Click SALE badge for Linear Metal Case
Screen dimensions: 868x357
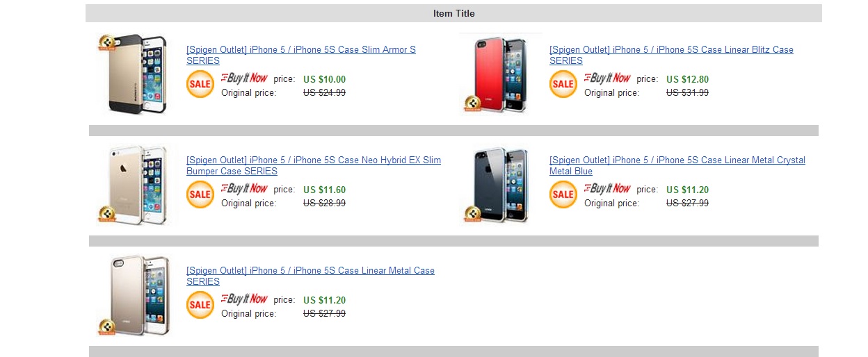(x=200, y=305)
